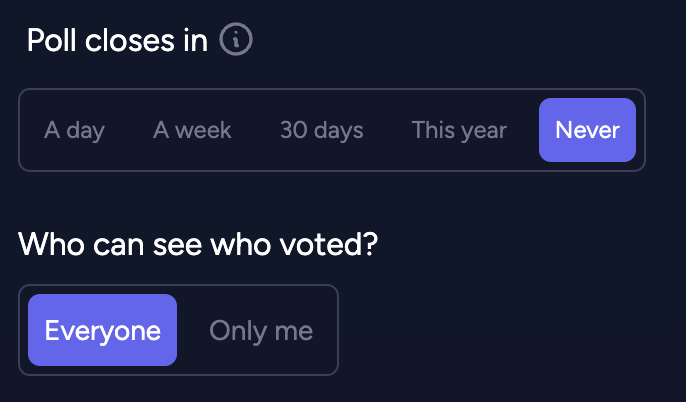This screenshot has height=402, width=686.
Task: Set poll to close in A day
Action: click(74, 130)
